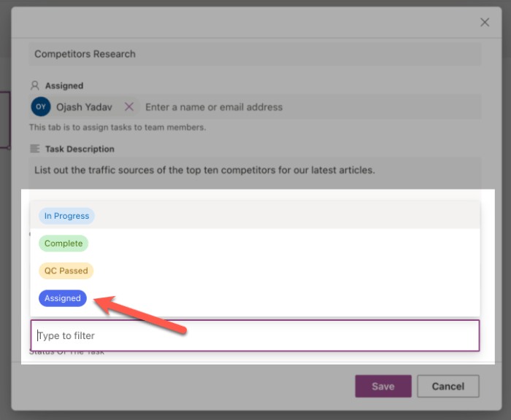
Task: Cancel the task edit dialog
Action: pos(448,386)
